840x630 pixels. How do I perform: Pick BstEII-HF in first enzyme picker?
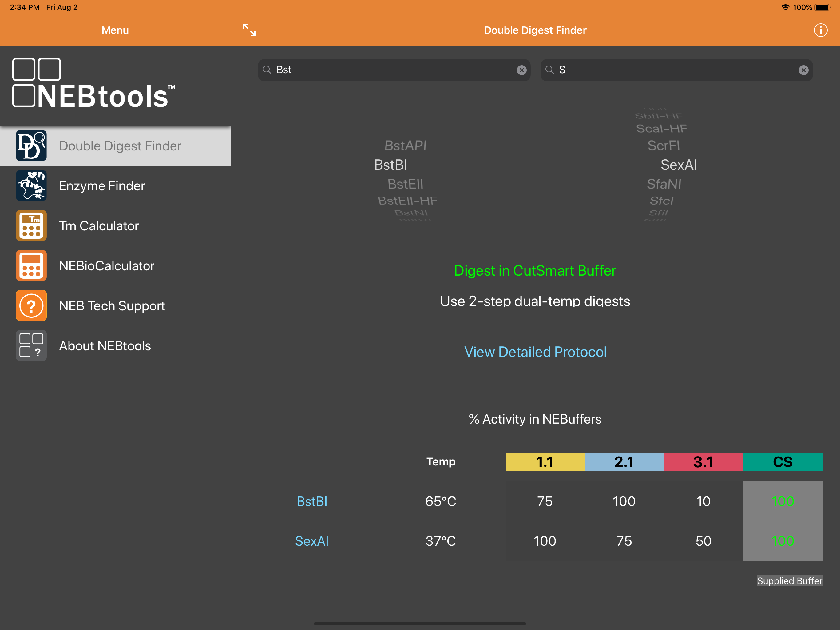point(407,200)
